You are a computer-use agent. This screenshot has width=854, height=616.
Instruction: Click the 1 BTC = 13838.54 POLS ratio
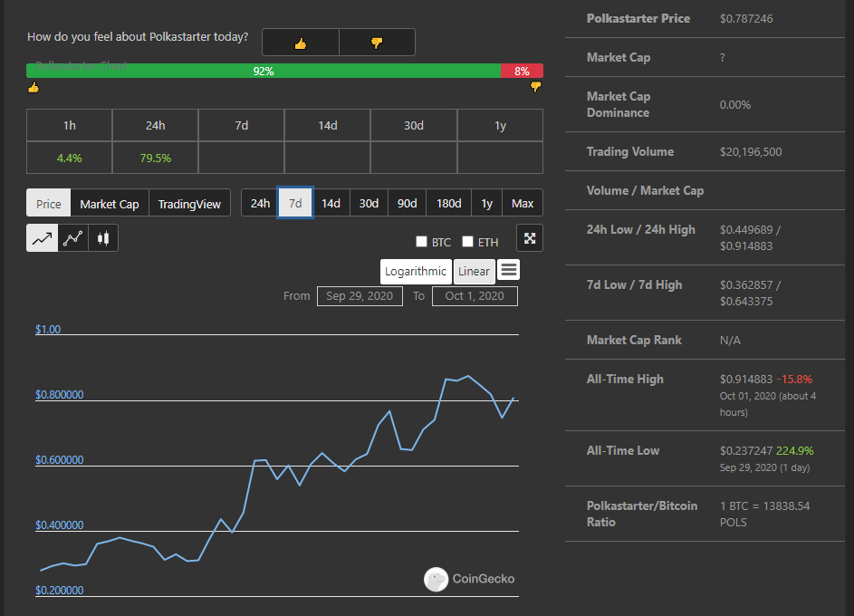[x=764, y=515]
